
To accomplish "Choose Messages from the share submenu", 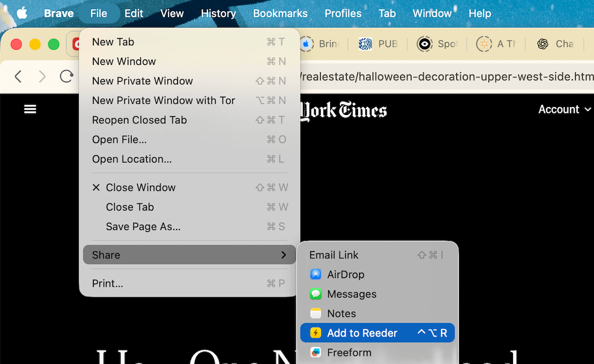I will (352, 294).
